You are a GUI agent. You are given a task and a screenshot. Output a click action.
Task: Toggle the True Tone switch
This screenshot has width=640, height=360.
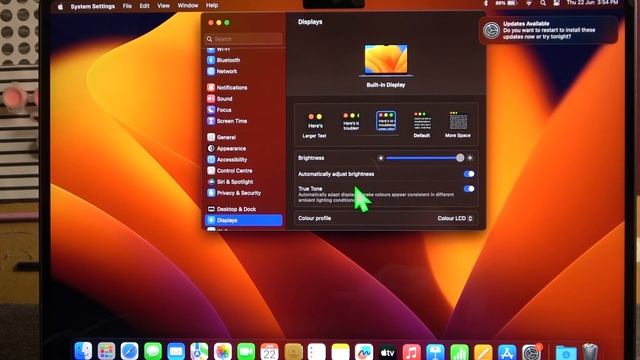(469, 189)
